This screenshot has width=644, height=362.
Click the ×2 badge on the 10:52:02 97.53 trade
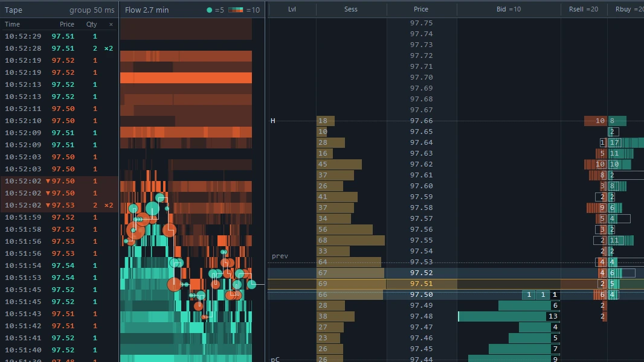click(x=108, y=205)
